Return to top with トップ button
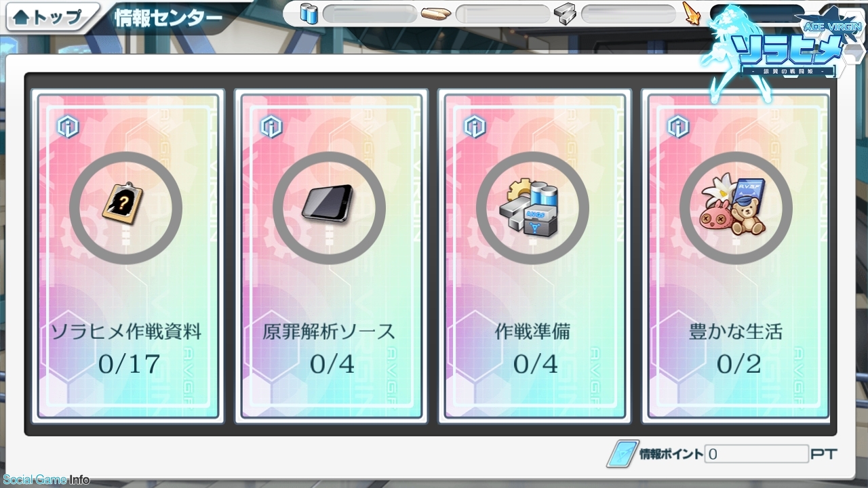This screenshot has width=868, height=488. click(46, 18)
